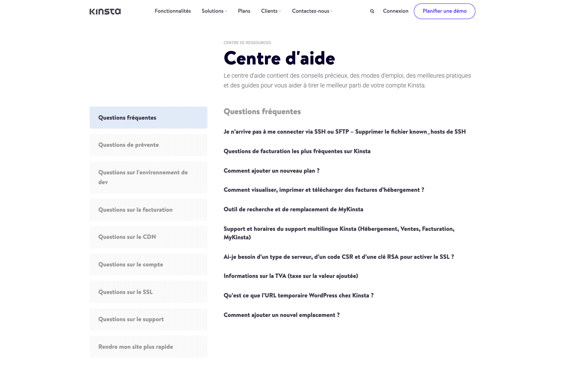This screenshot has height=367, width=588.
Task: Open Questions de facturation FAQ link
Action: [x=297, y=151]
